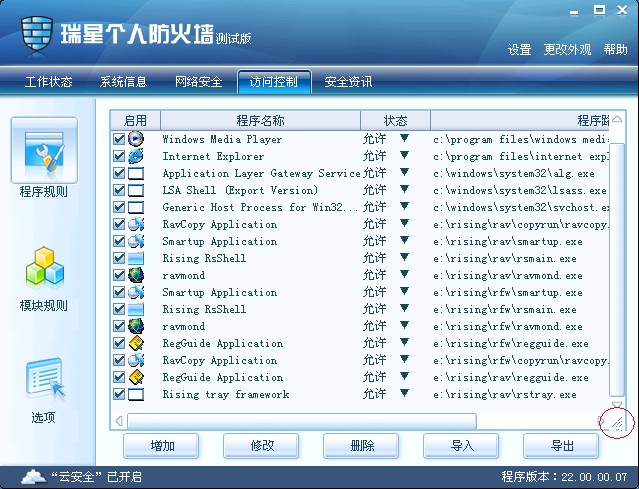The width and height of the screenshot is (639, 489).
Task: Click the Internet Explorer program icon
Action: [x=136, y=156]
